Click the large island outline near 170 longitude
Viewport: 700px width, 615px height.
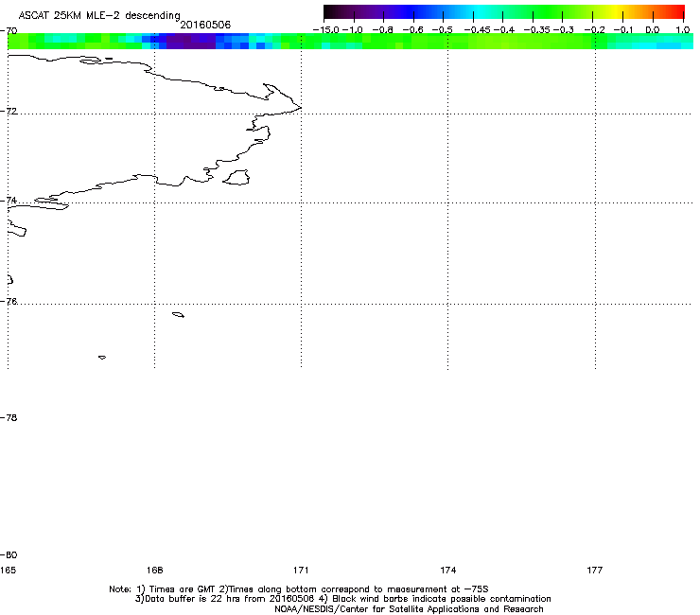pos(236,177)
